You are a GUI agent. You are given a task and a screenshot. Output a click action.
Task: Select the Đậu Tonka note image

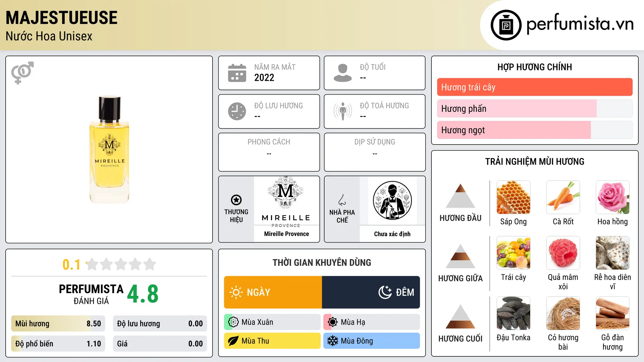514,313
